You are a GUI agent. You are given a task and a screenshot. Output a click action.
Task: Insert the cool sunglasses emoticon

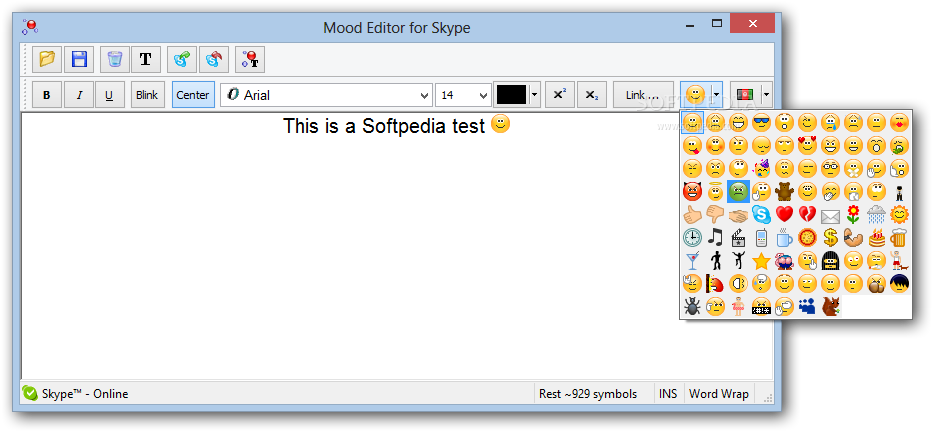click(x=761, y=123)
